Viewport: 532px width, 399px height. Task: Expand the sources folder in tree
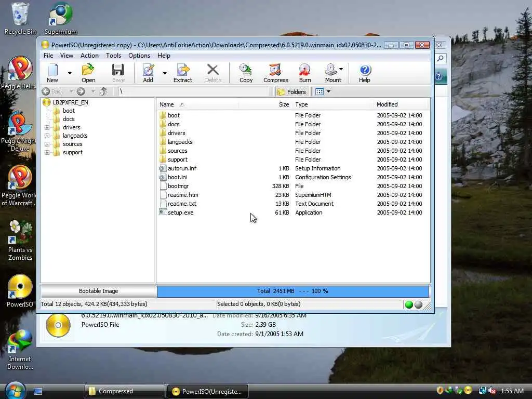tap(47, 144)
